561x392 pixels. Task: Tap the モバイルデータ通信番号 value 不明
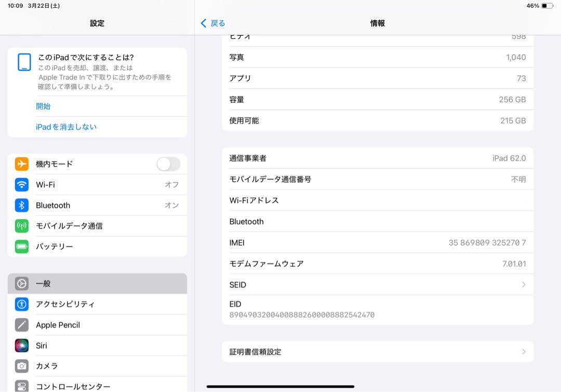pos(518,179)
